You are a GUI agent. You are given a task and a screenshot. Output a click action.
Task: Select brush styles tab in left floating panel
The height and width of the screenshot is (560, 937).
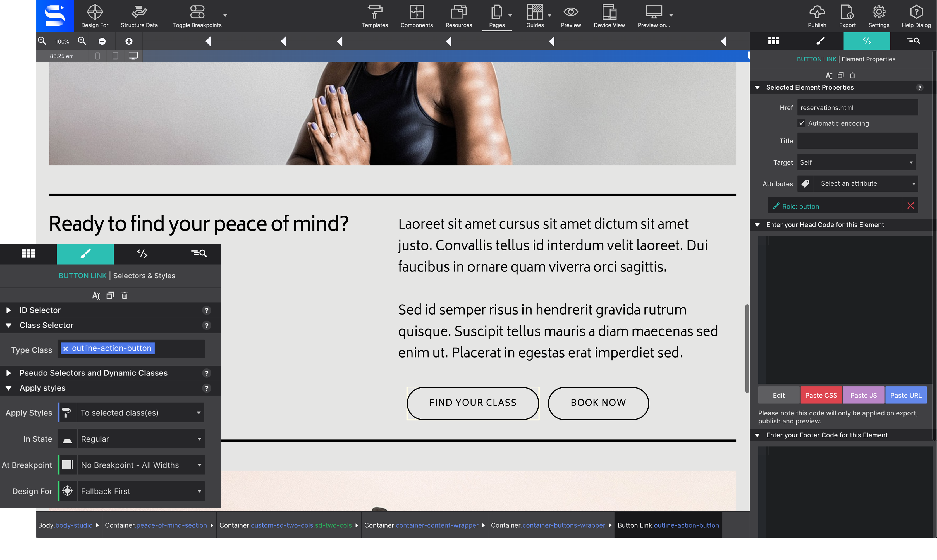(x=85, y=253)
